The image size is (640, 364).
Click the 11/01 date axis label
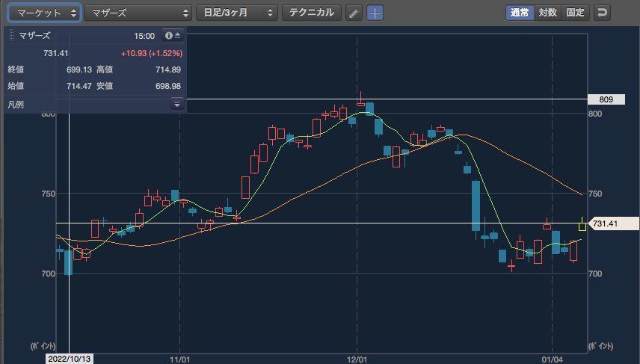tap(179, 359)
